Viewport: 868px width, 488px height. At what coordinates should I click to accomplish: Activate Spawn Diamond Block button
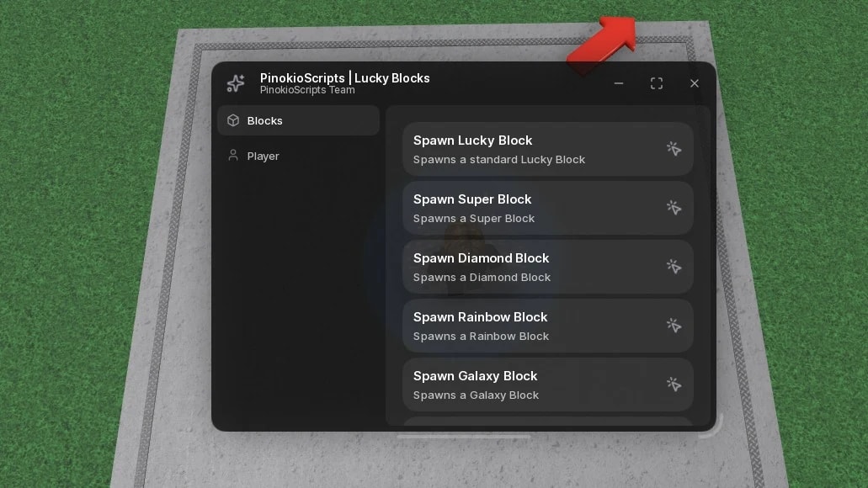tap(548, 268)
